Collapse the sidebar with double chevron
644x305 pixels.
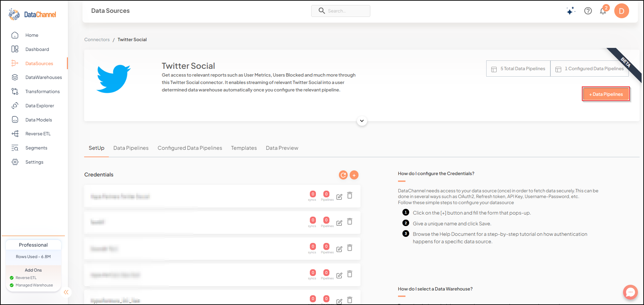coord(66,292)
